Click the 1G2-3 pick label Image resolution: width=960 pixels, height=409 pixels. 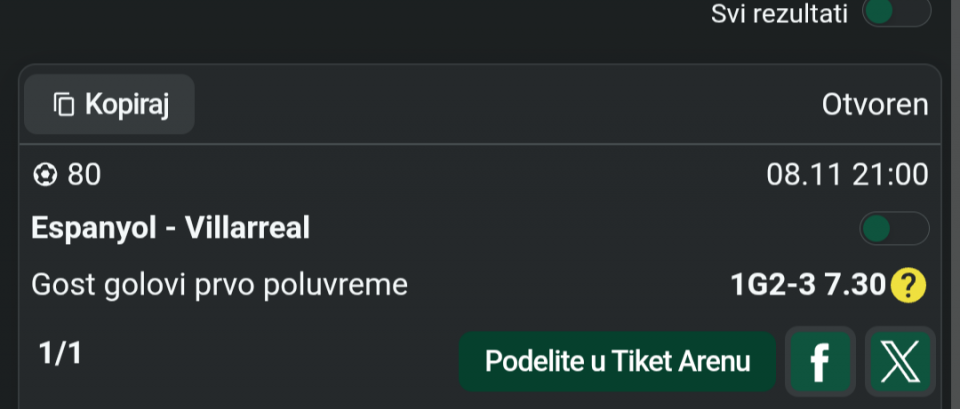[774, 286]
